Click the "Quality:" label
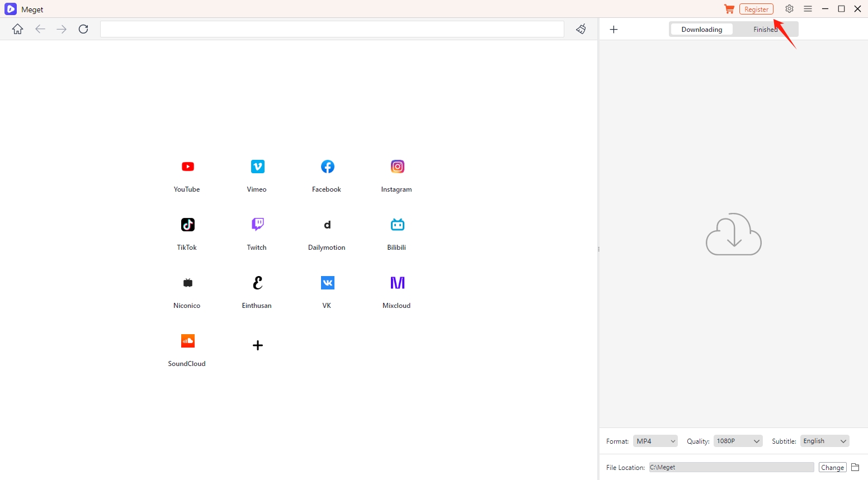868x480 pixels. (698, 441)
